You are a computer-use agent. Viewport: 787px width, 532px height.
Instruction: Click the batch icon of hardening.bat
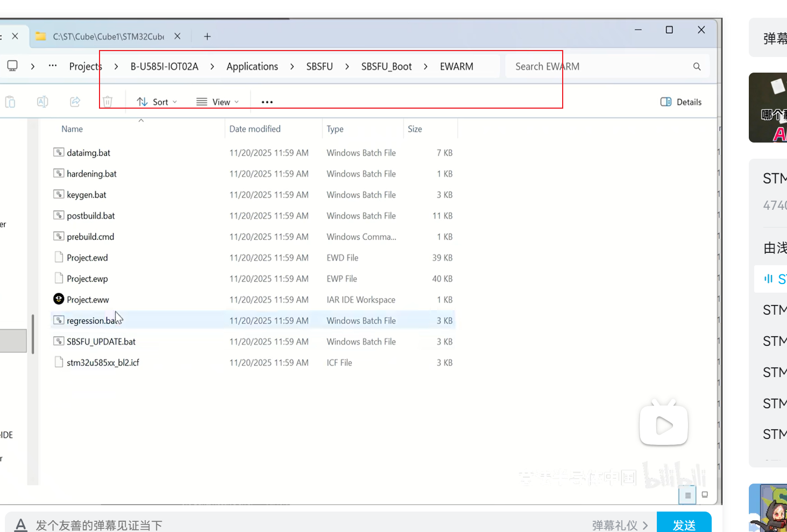coord(59,173)
